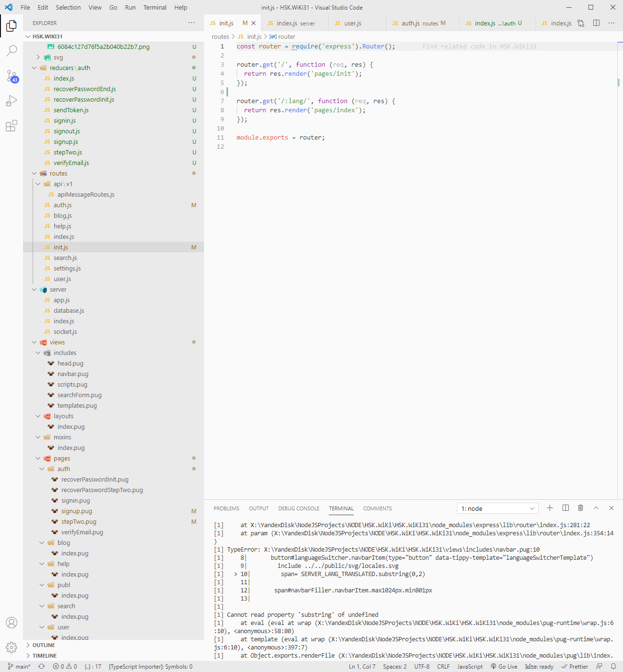Open Source Control with 43 changes

click(x=12, y=76)
